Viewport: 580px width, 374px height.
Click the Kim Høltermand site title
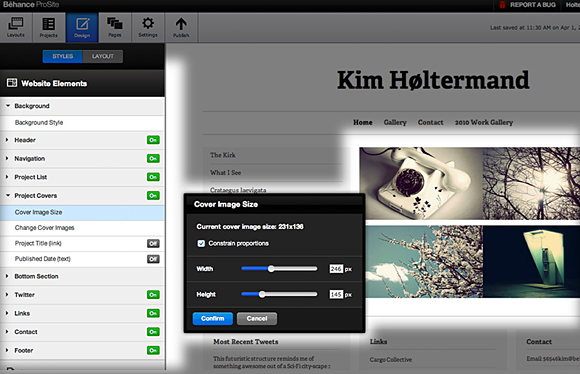(433, 80)
